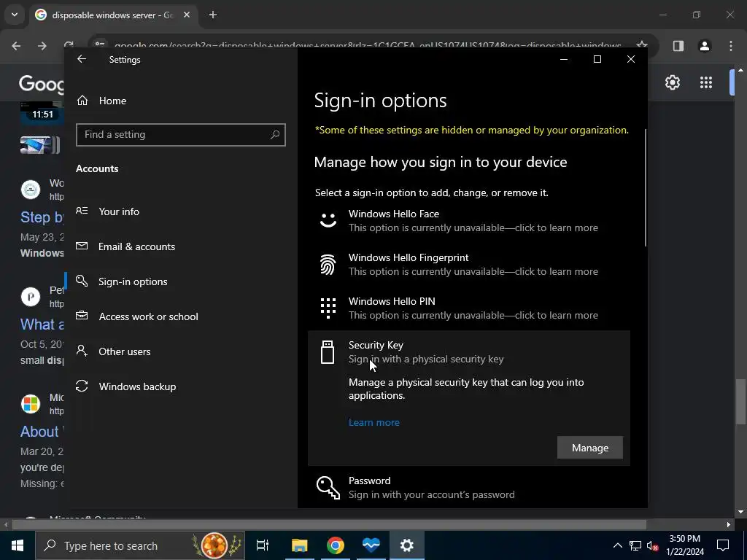Open Windows Start menu
This screenshot has height=560, width=747.
(x=18, y=545)
